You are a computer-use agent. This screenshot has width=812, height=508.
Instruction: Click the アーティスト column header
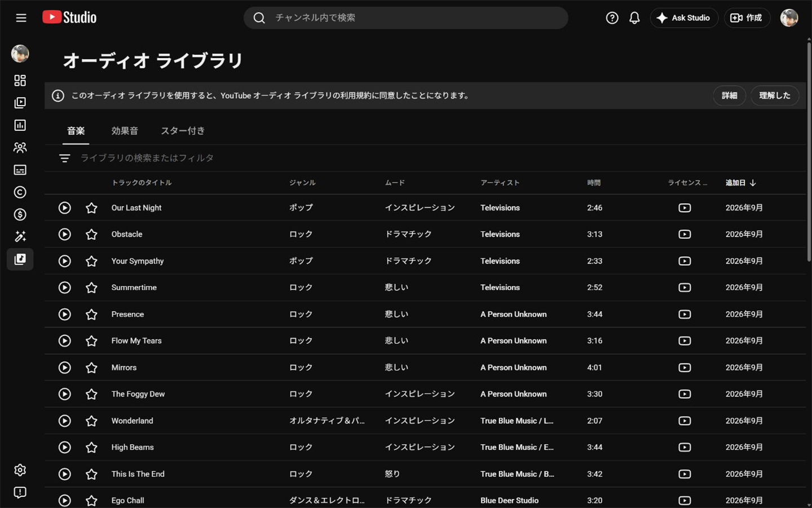tap(500, 183)
